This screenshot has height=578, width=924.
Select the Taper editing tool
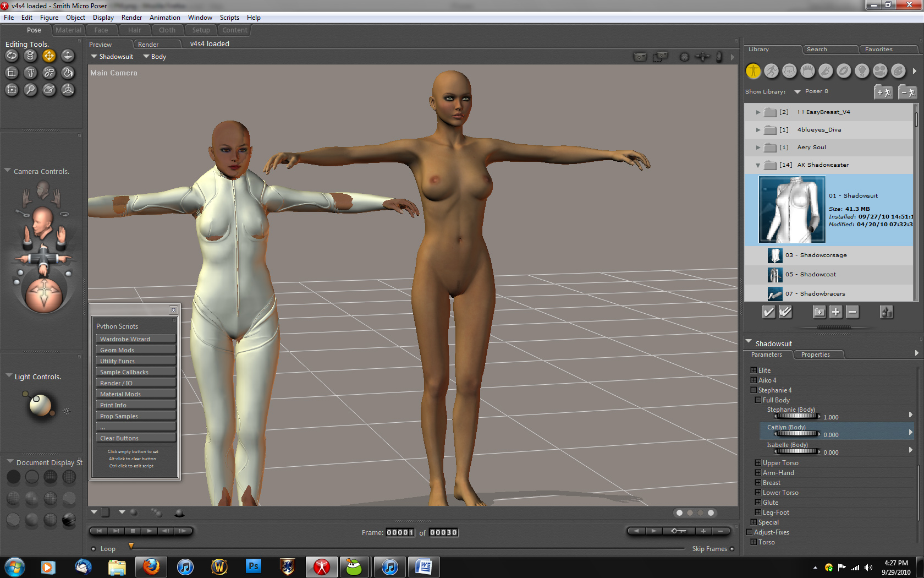pyautogui.click(x=30, y=73)
